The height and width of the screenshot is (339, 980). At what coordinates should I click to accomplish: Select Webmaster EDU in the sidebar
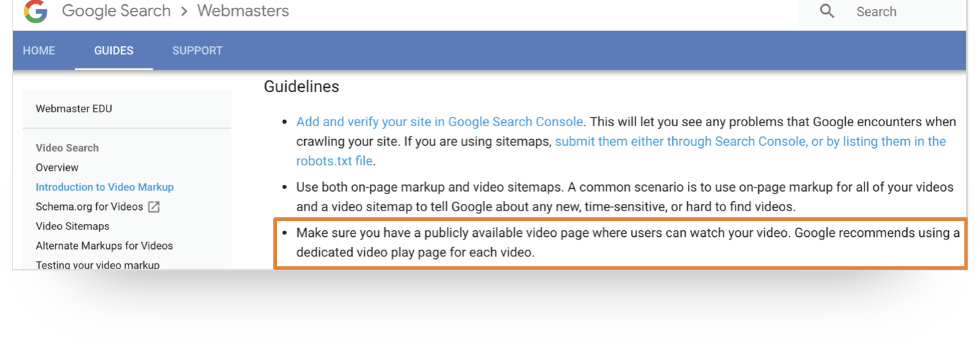click(74, 109)
